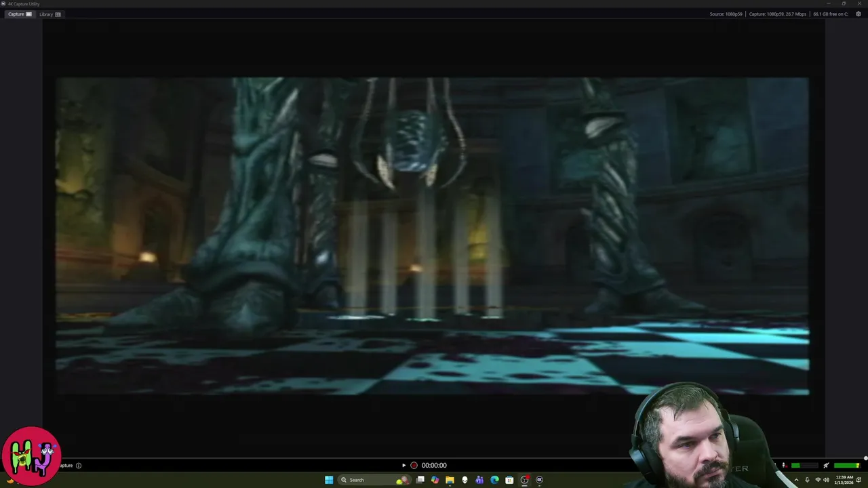The width and height of the screenshot is (868, 488).
Task: Adjust the small green microphone level meter
Action: tap(805, 466)
